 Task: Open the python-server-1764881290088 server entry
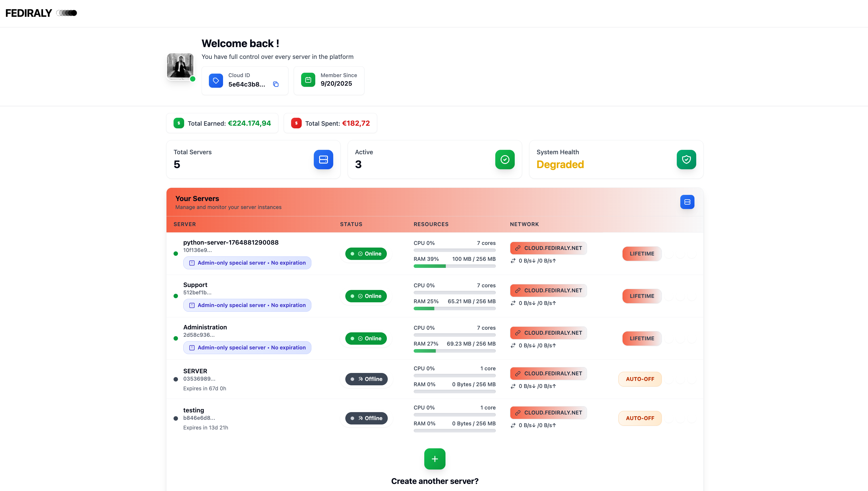[230, 243]
